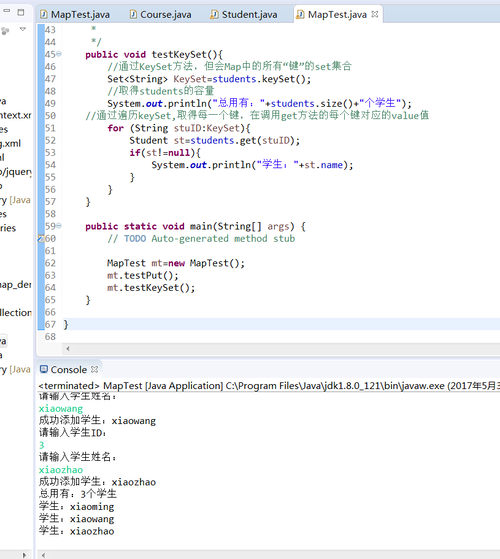Image resolution: width=500 pixels, height=559 pixels.
Task: Close the active MapTest.java tab
Action: point(375,14)
